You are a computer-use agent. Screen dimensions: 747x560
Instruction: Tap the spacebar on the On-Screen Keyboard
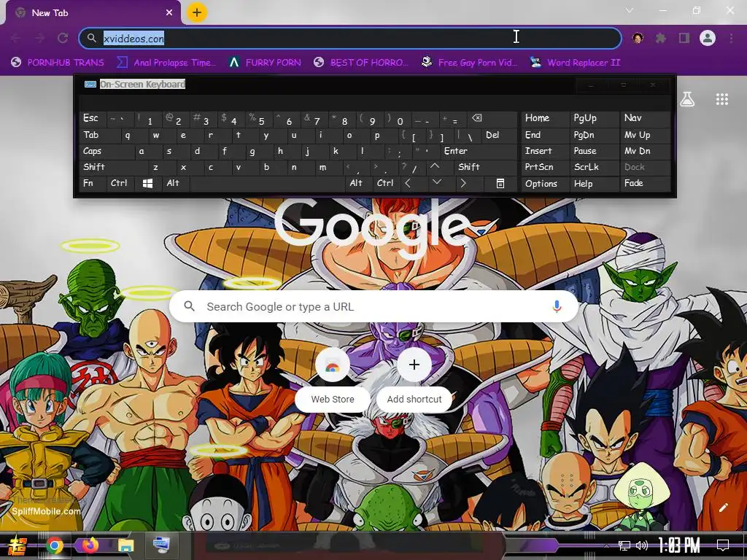[x=267, y=183]
